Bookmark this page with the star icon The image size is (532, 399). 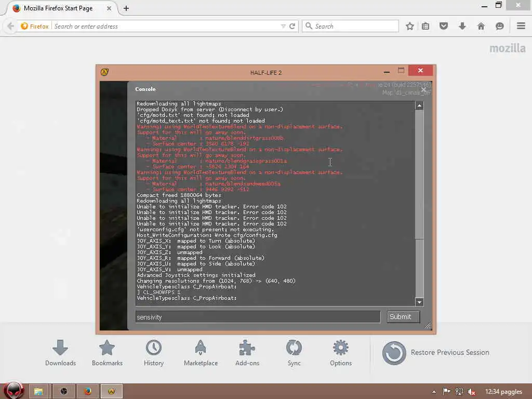[410, 26]
